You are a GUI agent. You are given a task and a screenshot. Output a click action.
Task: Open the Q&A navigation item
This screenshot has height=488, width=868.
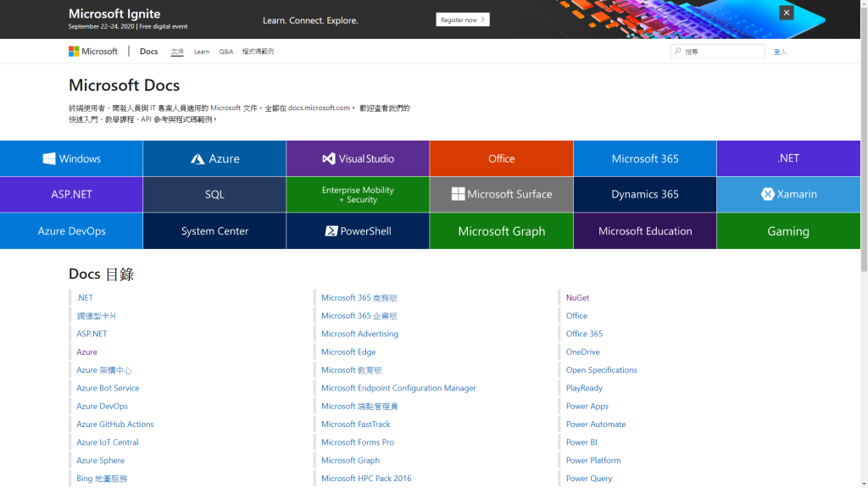[x=225, y=52]
